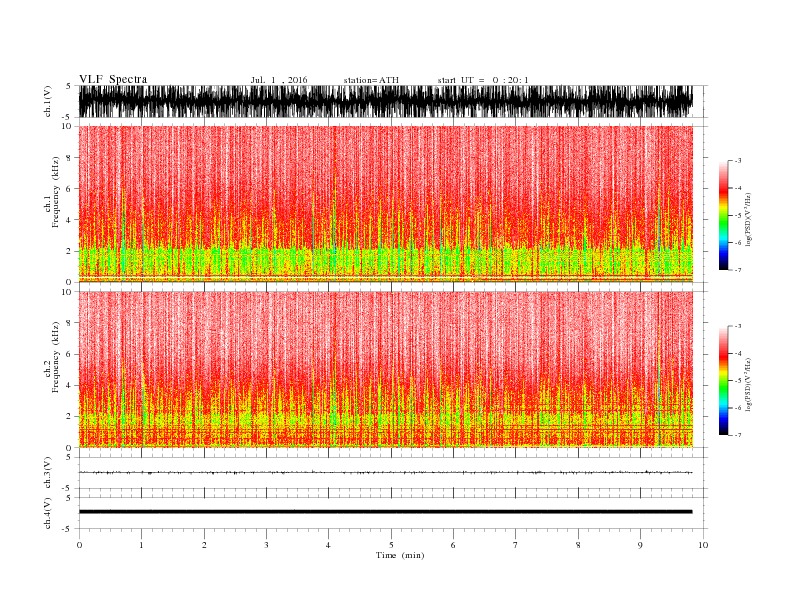Click the "-7" tick on ch.2 colorbar

pyautogui.click(x=737, y=435)
